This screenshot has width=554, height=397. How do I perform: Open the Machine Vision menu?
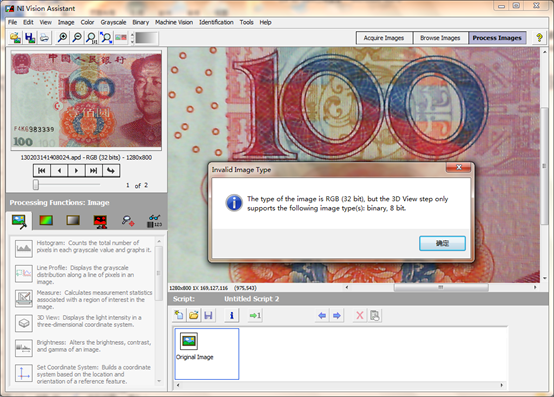pos(174,22)
